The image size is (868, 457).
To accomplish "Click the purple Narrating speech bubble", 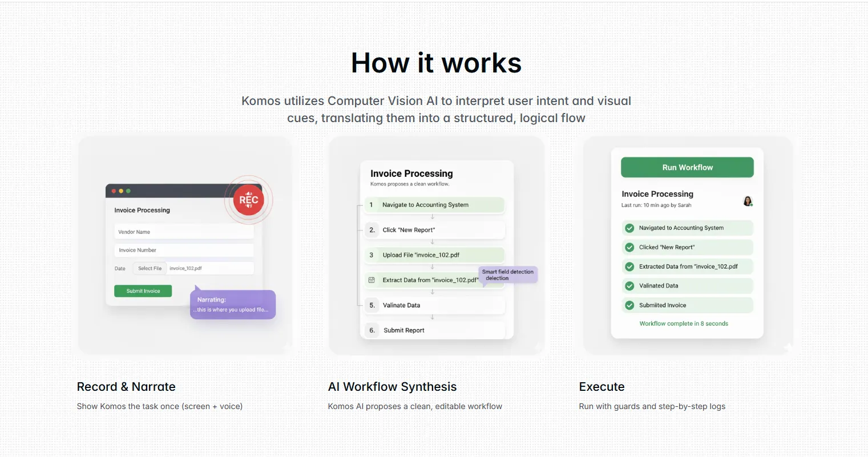I will pos(233,305).
